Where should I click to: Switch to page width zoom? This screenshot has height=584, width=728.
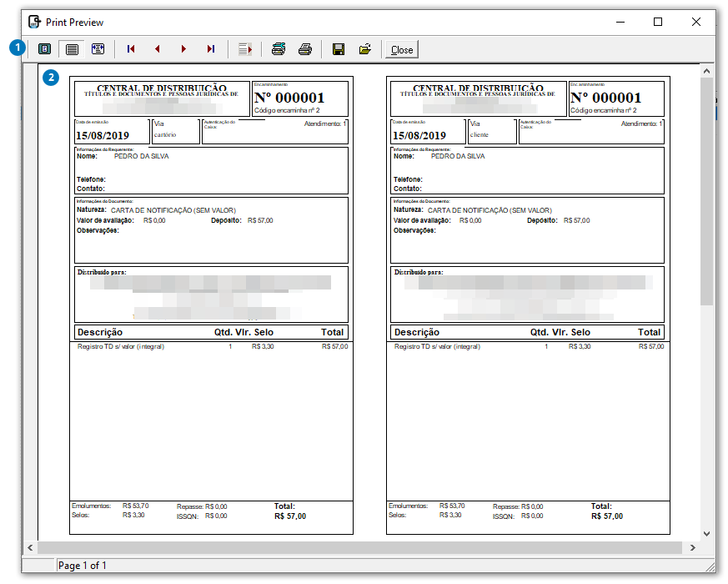98,48
